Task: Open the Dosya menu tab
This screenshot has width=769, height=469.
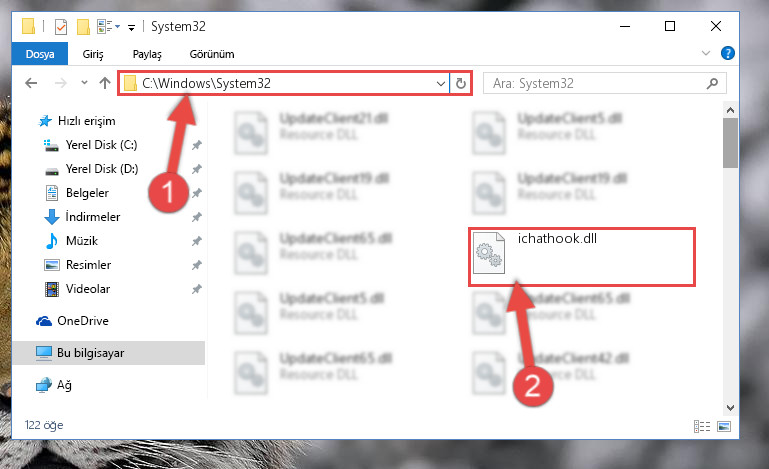Action: 40,54
